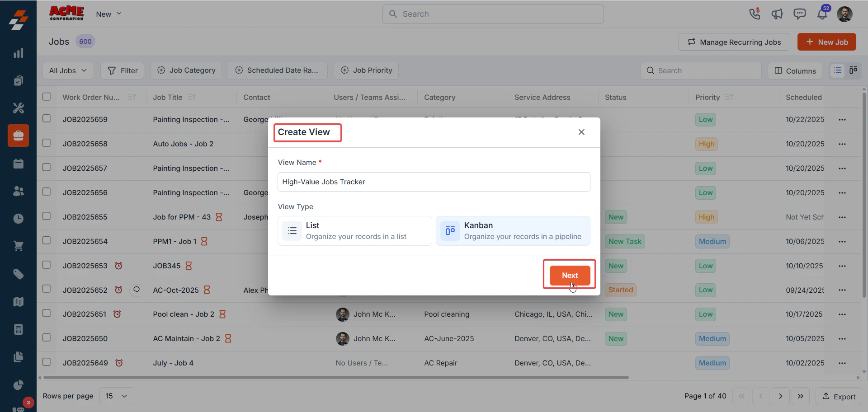Image resolution: width=868 pixels, height=412 pixels.
Task: Click sort icon on Priority column
Action: click(729, 97)
